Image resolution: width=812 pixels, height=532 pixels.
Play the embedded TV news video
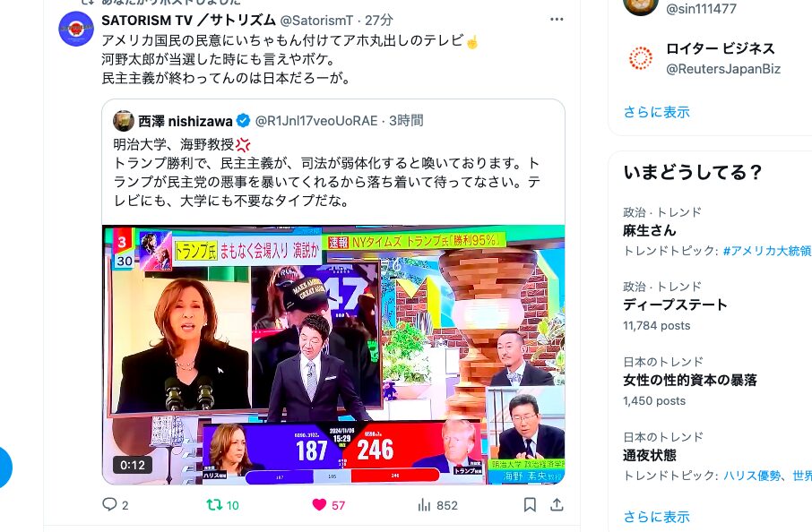333,355
